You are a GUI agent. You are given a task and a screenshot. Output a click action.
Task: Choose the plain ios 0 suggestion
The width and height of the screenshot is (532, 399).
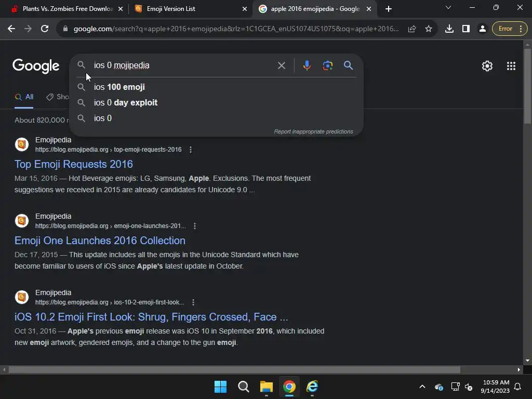pyautogui.click(x=217, y=118)
